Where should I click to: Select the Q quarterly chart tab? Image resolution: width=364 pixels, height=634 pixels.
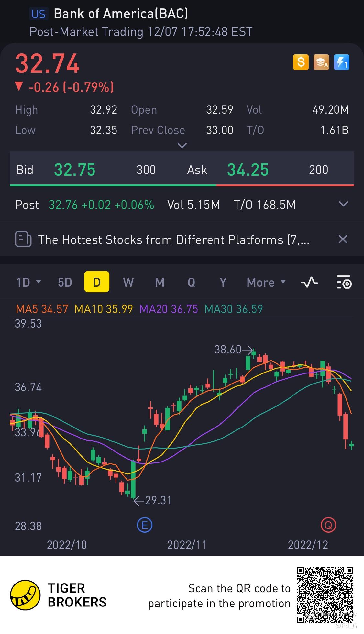(192, 282)
